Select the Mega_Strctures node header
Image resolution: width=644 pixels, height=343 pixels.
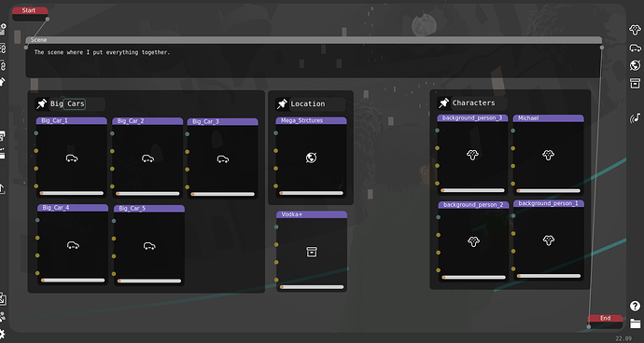[x=311, y=120]
